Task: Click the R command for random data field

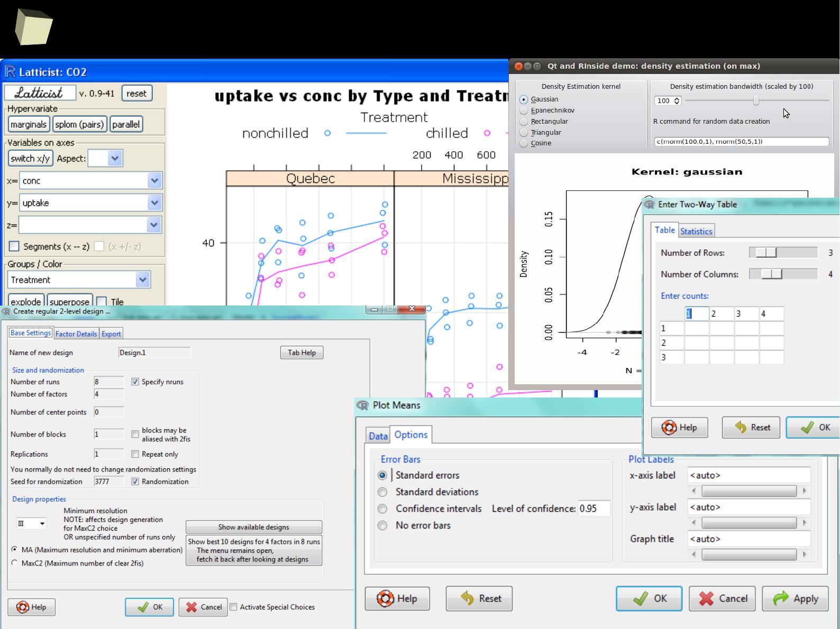Action: (742, 142)
